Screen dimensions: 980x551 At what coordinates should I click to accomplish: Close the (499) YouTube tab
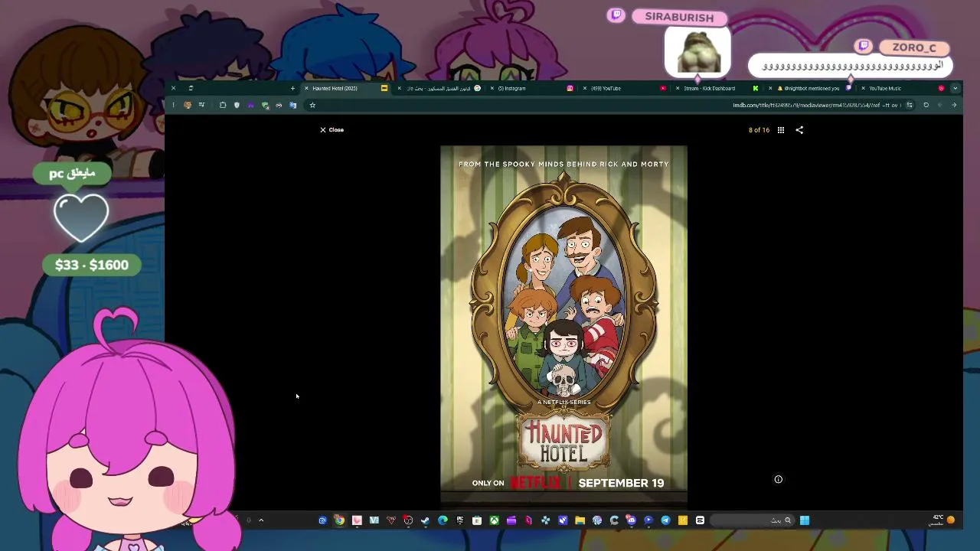(x=585, y=88)
